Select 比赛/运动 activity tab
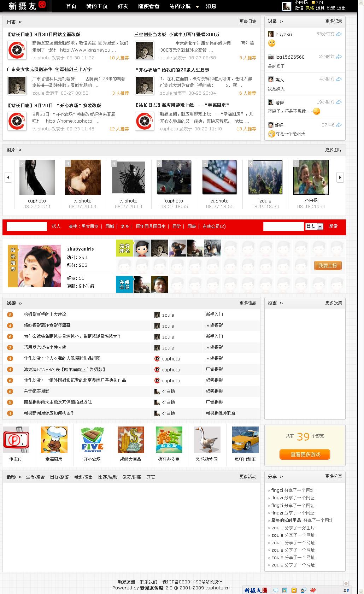364x594 pixels. click(x=107, y=477)
